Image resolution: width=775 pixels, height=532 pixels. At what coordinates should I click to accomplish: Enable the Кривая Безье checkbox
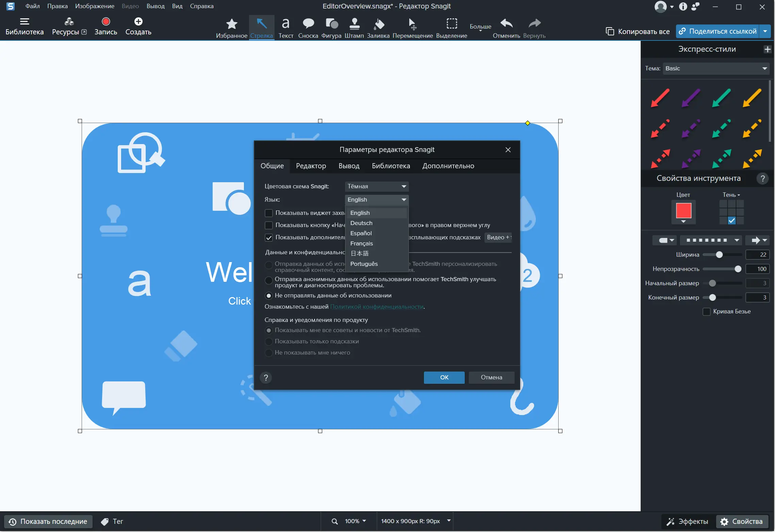(707, 312)
